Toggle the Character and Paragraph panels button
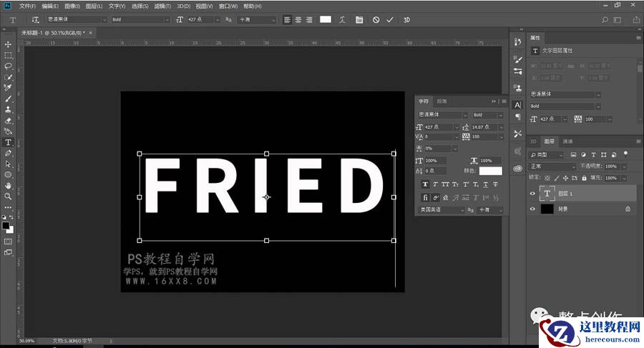This screenshot has height=348, width=644. tap(359, 20)
